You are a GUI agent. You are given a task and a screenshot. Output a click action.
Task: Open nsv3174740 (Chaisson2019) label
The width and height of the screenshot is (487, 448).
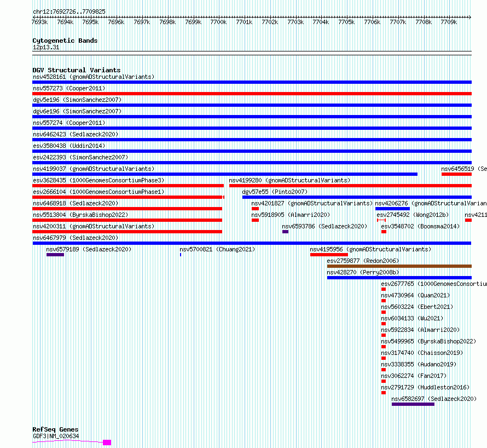(x=422, y=353)
